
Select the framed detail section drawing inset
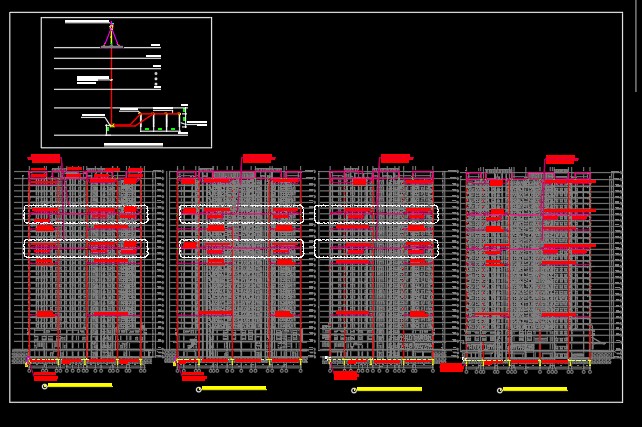[x=127, y=83]
